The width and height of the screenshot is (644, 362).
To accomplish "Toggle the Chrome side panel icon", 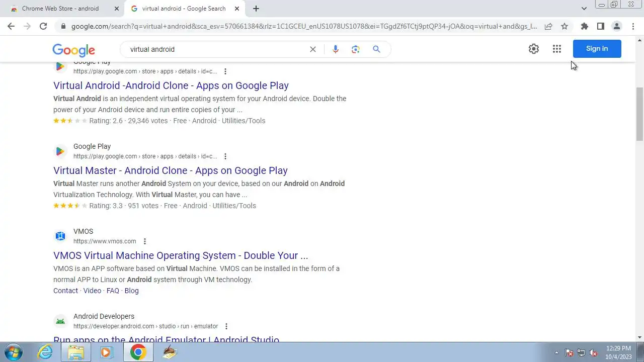I will [600, 26].
